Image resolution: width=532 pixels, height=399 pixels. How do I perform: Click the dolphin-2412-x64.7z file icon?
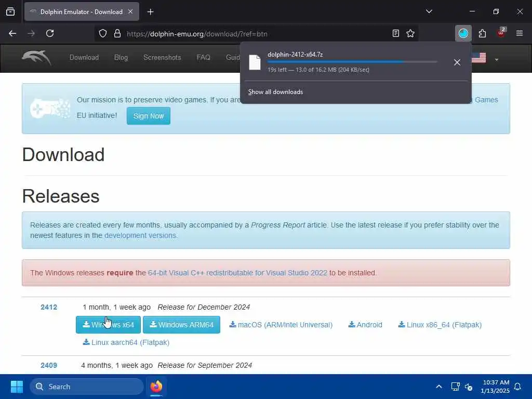(x=255, y=62)
